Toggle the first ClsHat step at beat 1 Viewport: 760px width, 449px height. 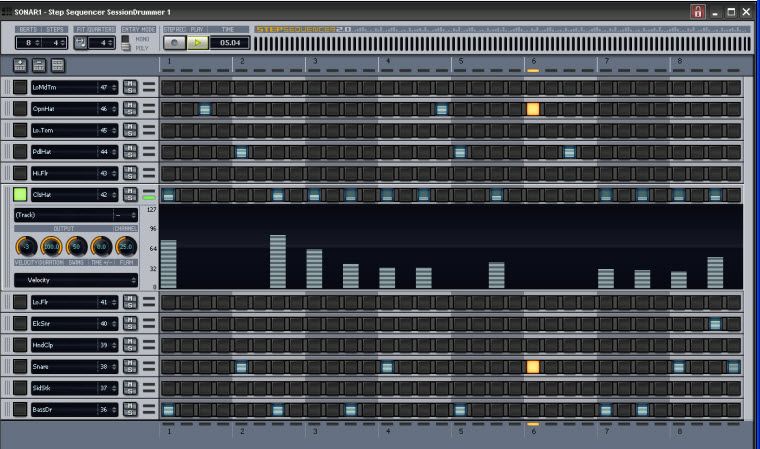tap(168, 195)
